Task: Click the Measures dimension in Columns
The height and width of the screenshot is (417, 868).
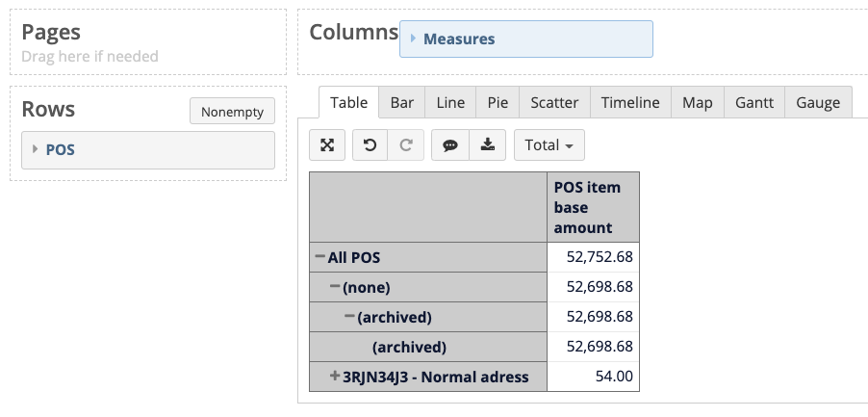Action: 459,39
